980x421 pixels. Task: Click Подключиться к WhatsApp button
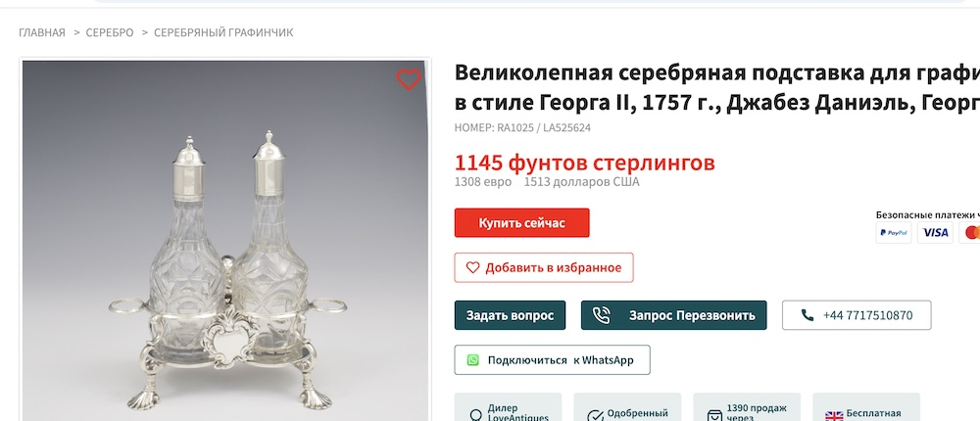point(552,359)
